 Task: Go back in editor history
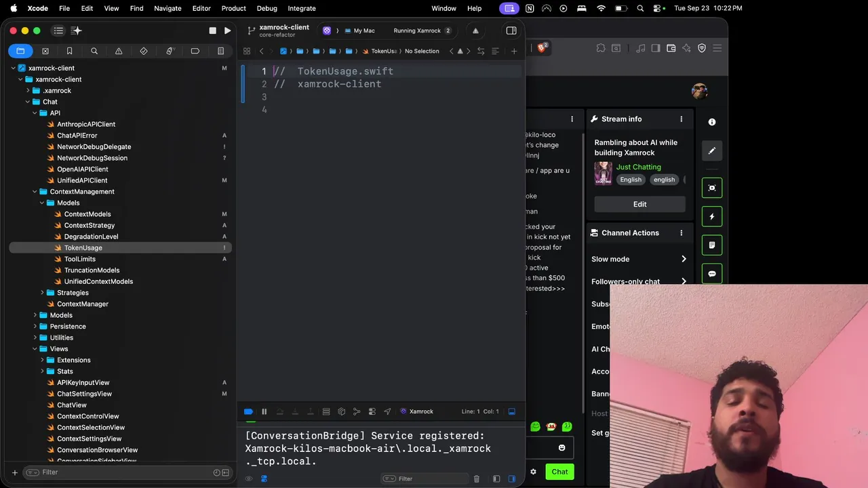tap(262, 51)
